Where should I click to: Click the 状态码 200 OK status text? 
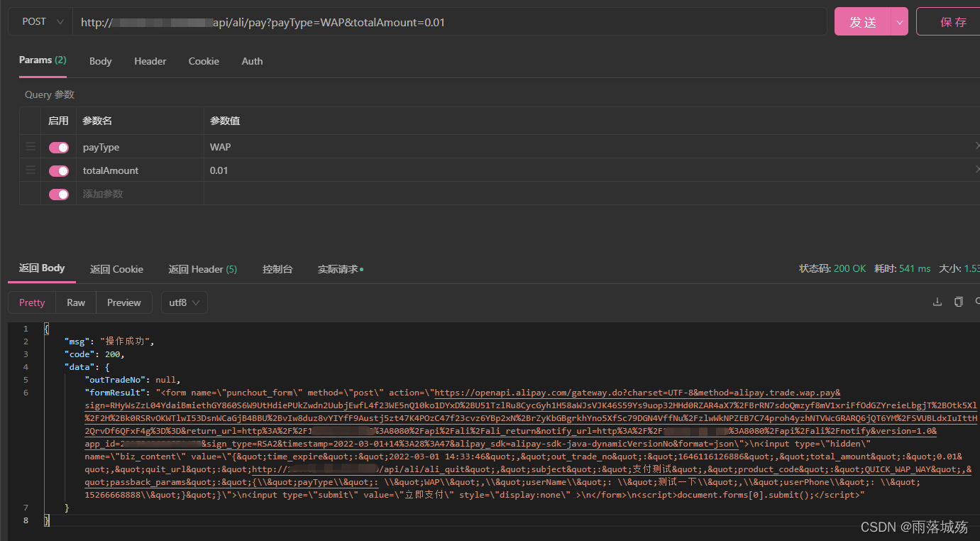pos(832,269)
